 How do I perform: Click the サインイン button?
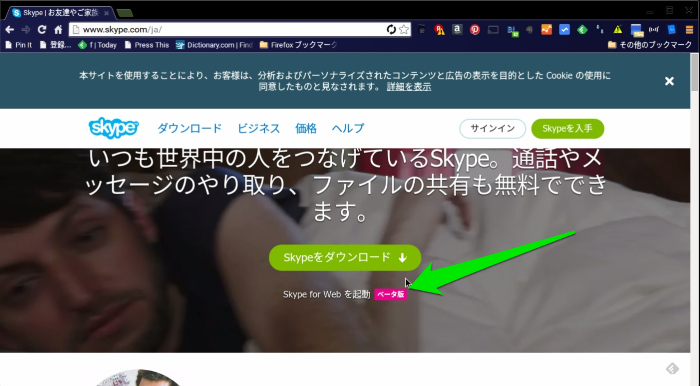coord(492,129)
